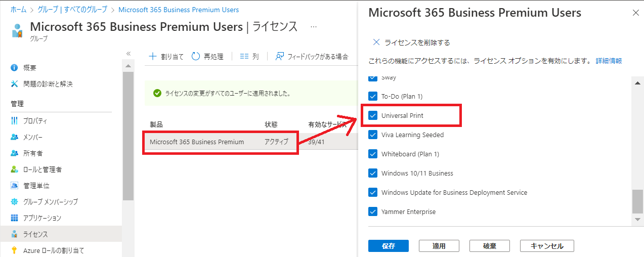Viewport: 644px width, 257px height.
Task: Uncheck the Sway checkbox
Action: (x=373, y=77)
